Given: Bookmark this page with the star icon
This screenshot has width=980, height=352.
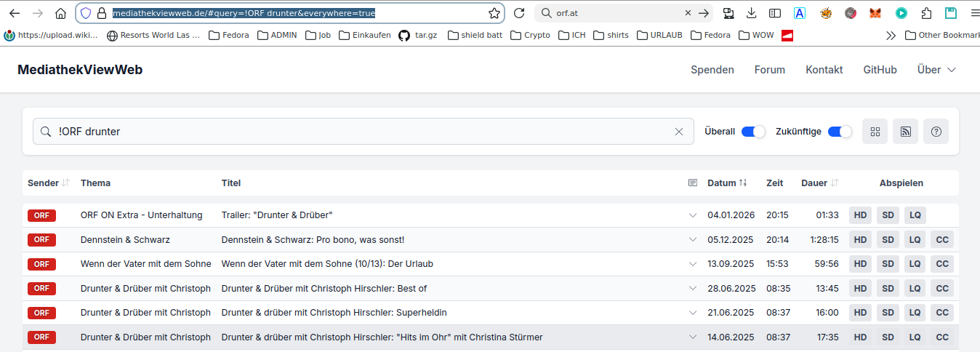Looking at the screenshot, I should [x=494, y=13].
